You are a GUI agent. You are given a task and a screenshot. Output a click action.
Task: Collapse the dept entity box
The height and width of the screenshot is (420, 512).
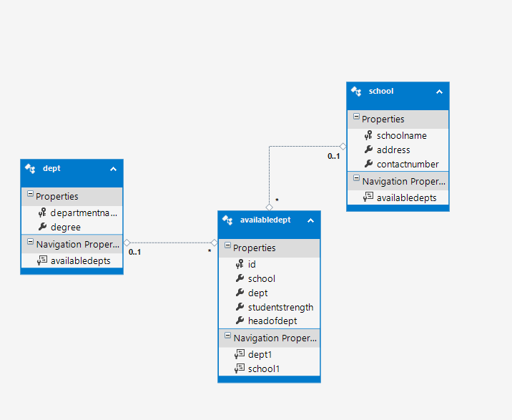113,169
